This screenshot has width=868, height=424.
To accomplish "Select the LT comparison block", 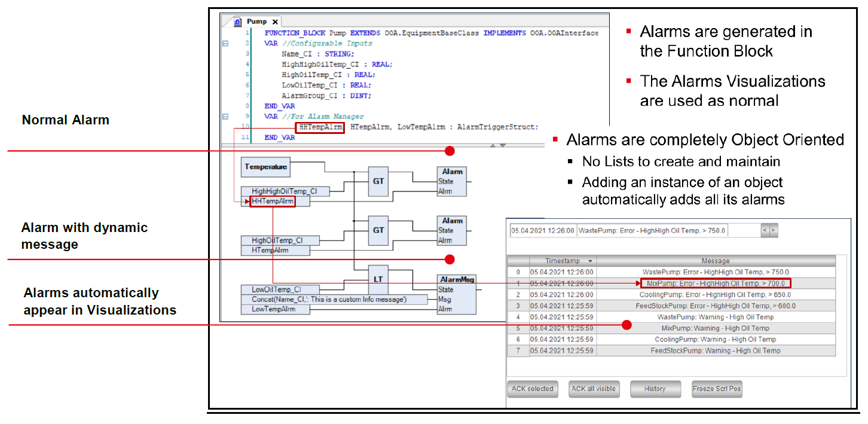I will click(378, 279).
